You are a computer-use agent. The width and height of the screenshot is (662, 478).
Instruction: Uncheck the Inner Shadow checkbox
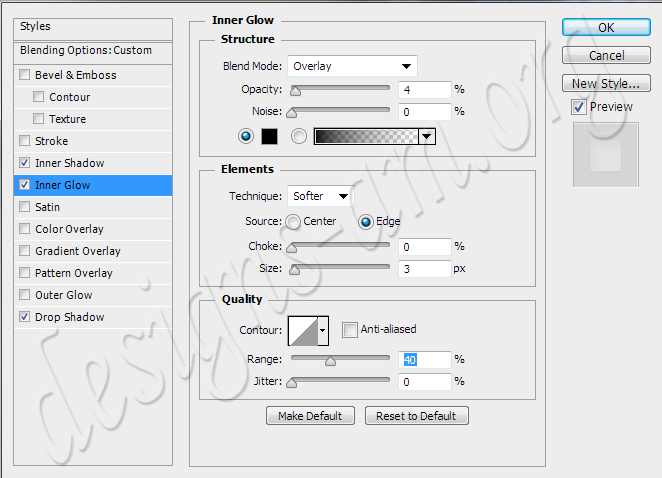click(x=25, y=163)
